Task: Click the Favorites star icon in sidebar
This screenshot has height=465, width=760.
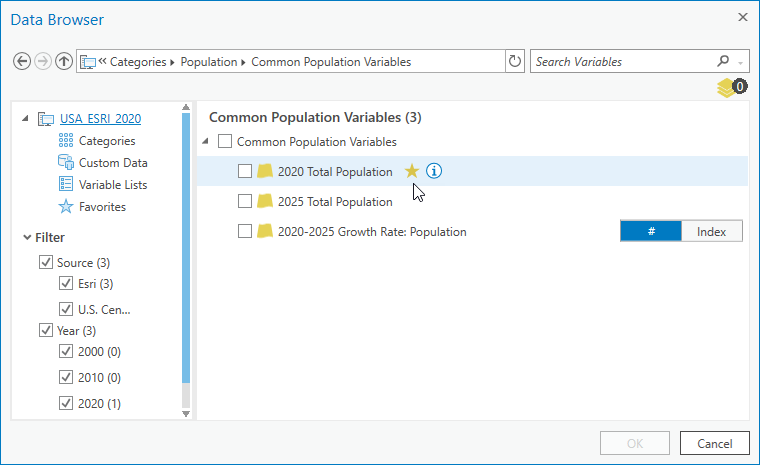Action: [x=66, y=207]
